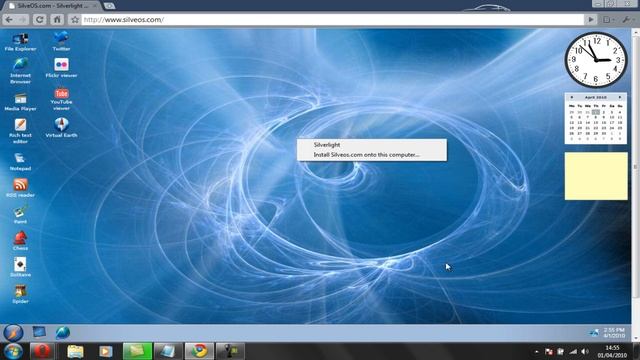Go to the Chrome home page
The width and height of the screenshot is (640, 360).
57,20
